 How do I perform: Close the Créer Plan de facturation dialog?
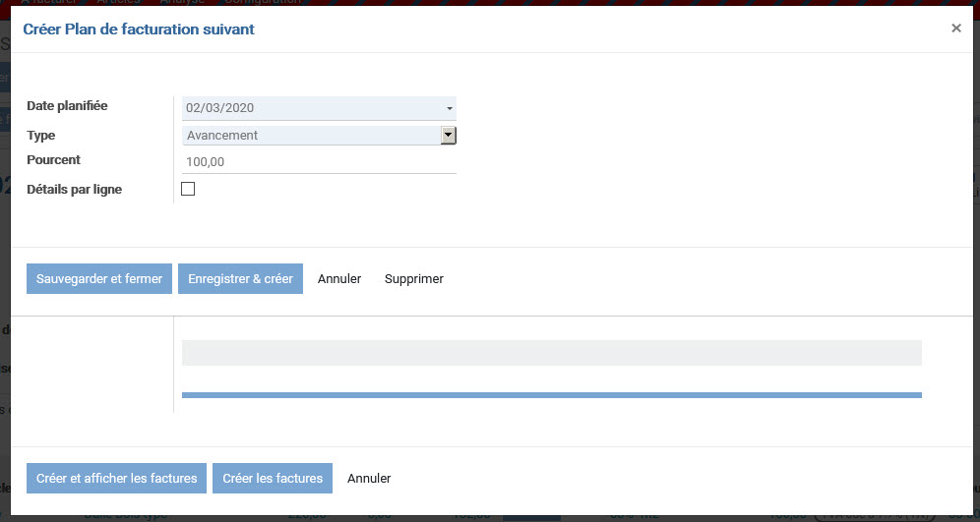pos(955,29)
